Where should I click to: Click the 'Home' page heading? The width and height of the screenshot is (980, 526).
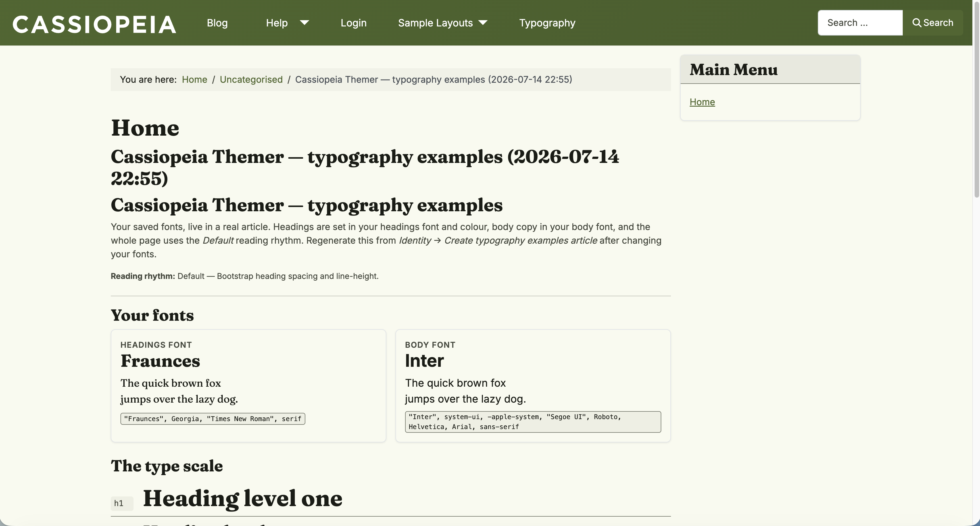point(145,128)
